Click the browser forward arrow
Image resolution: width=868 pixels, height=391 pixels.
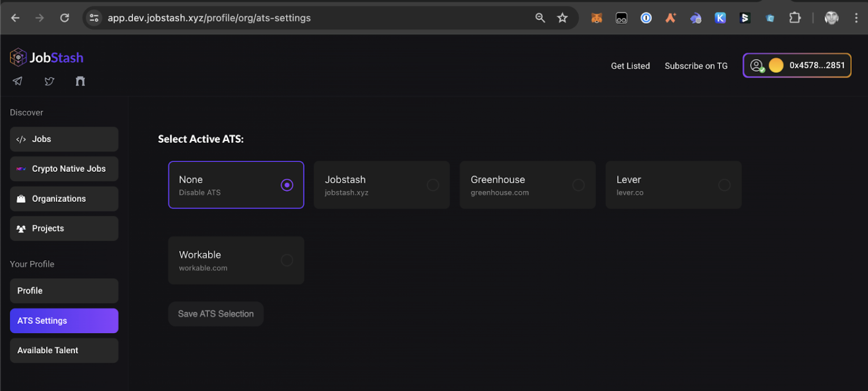click(x=40, y=18)
